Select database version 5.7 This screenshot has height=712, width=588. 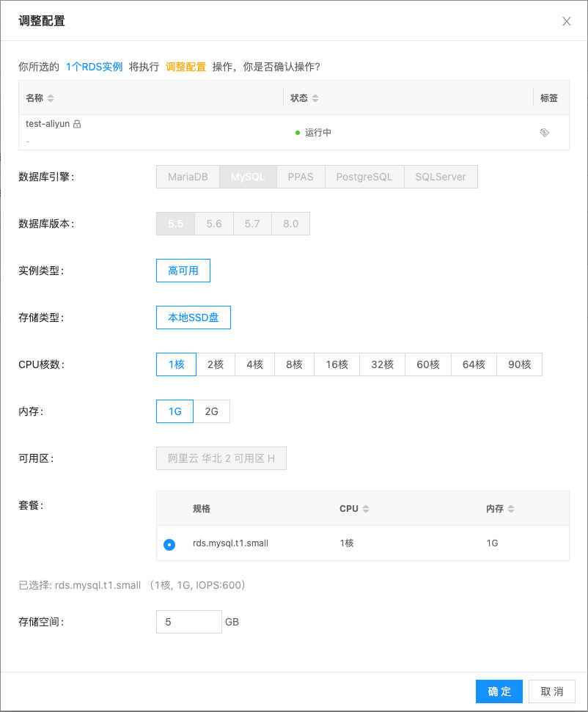pyautogui.click(x=252, y=224)
